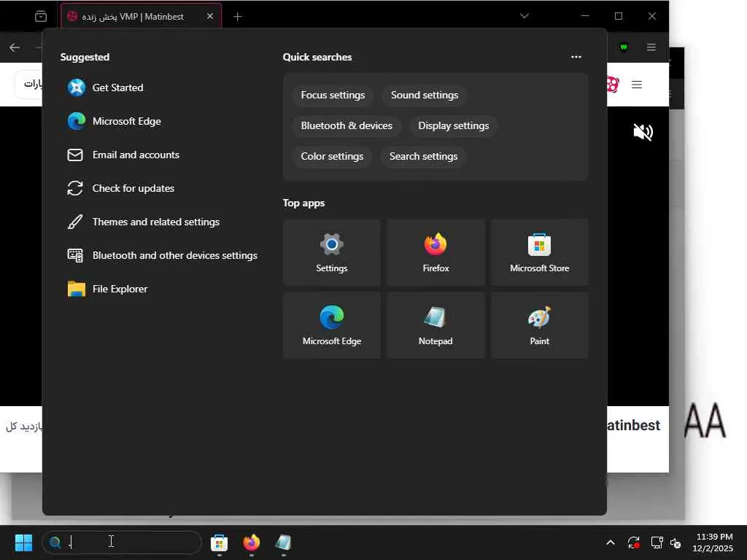
Task: Open a new browser tab
Action: click(x=238, y=17)
